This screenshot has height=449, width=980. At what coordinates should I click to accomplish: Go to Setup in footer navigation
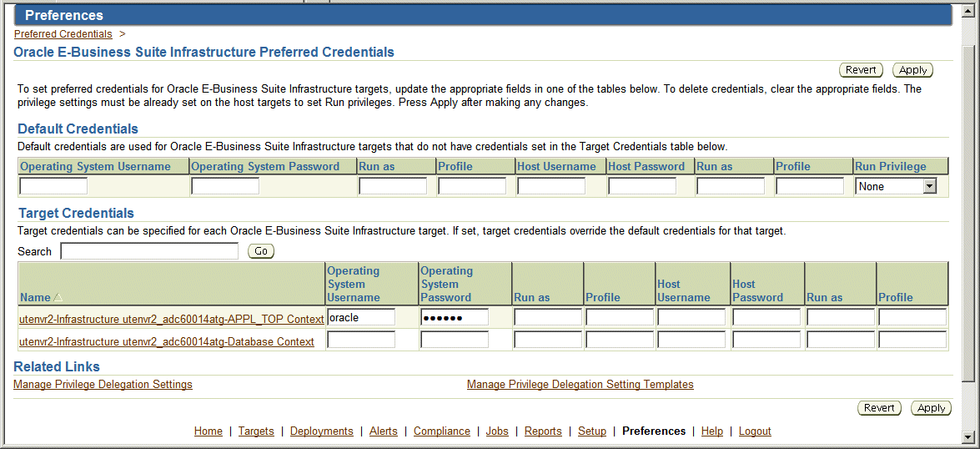coord(592,431)
